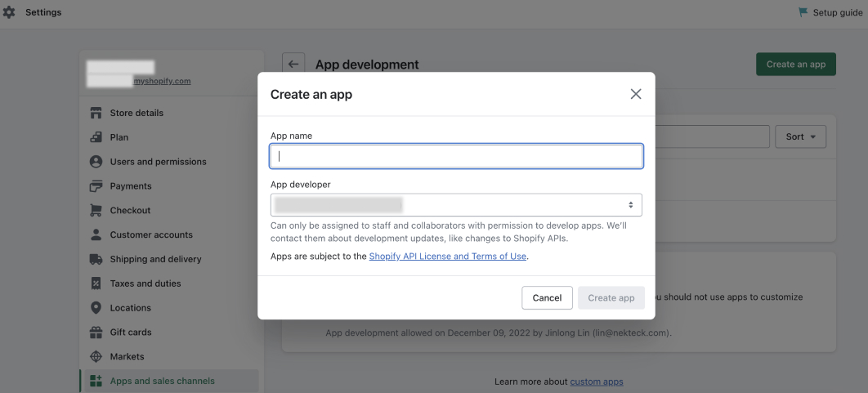Click the Setup guide flag icon
Viewport: 868px width, 393px height.
click(x=803, y=12)
